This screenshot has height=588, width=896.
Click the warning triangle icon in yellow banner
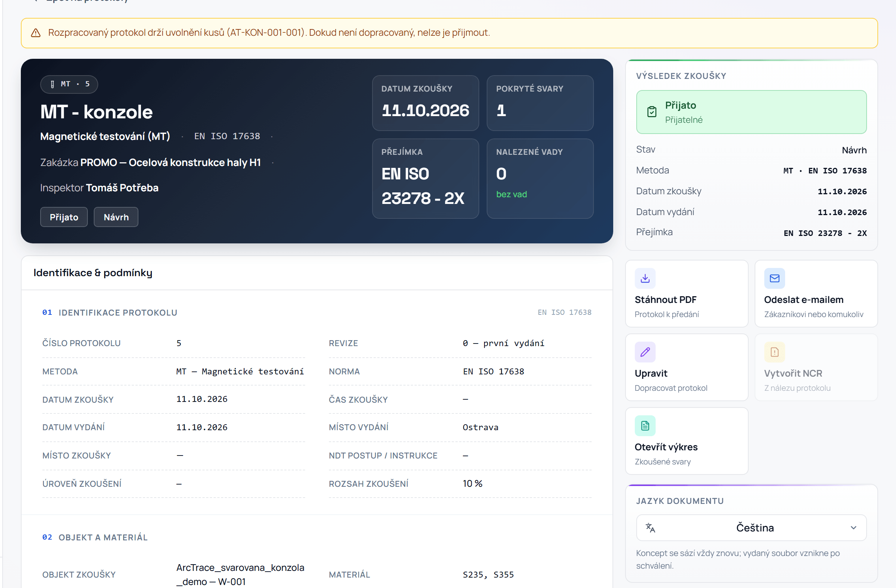click(x=36, y=33)
